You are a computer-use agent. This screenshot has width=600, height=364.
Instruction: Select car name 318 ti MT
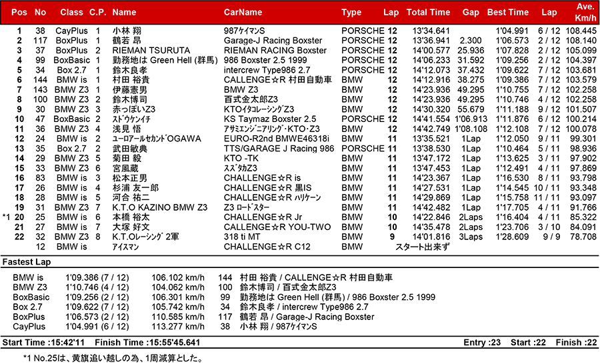point(241,237)
